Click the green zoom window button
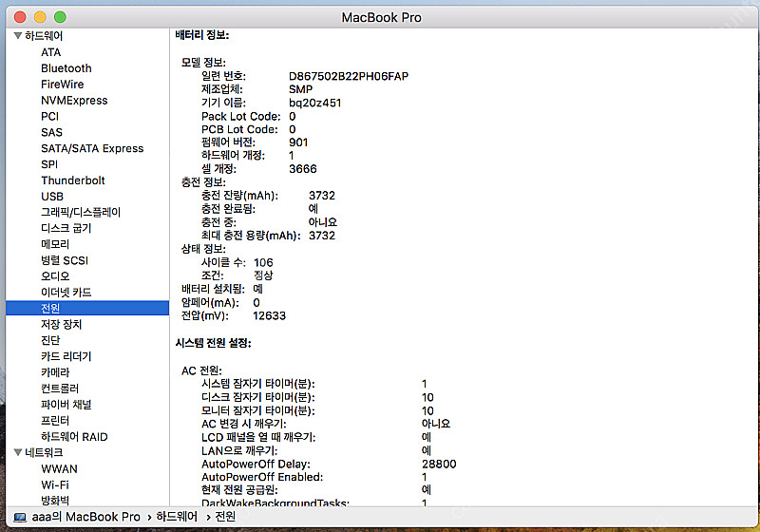The image size is (760, 532). [60, 17]
